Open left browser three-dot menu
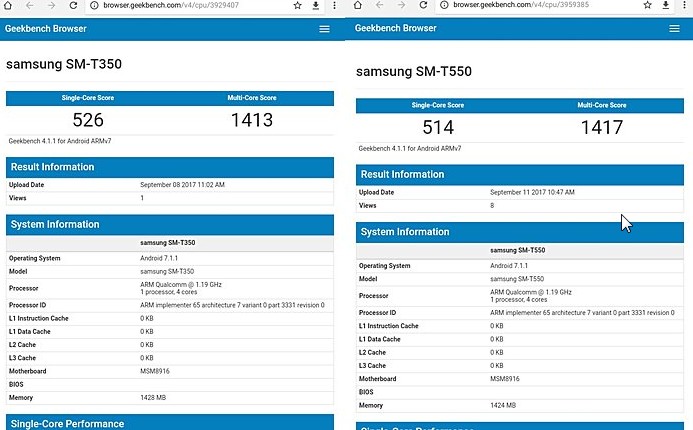 coord(334,5)
